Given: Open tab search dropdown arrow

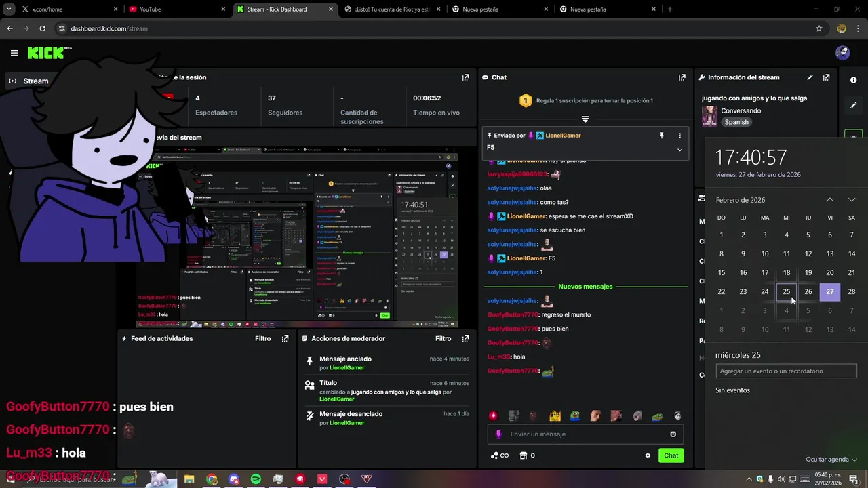Looking at the screenshot, I should [x=9, y=9].
